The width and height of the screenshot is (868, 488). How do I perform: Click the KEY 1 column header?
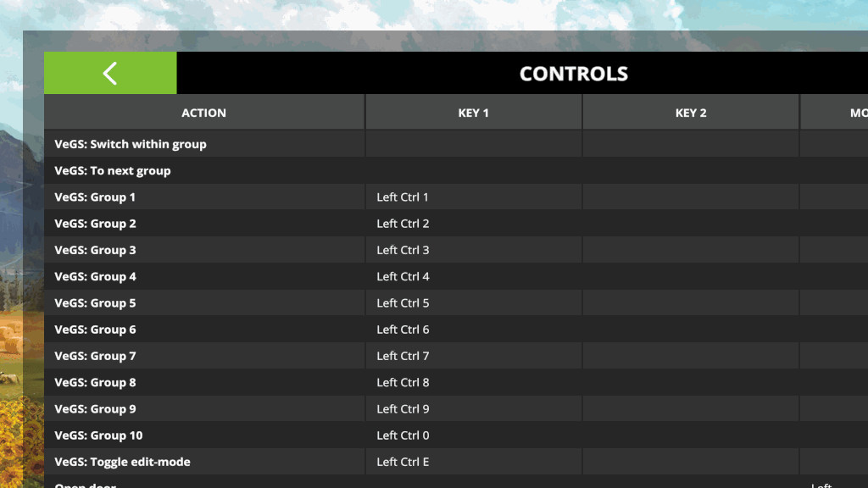(x=473, y=113)
